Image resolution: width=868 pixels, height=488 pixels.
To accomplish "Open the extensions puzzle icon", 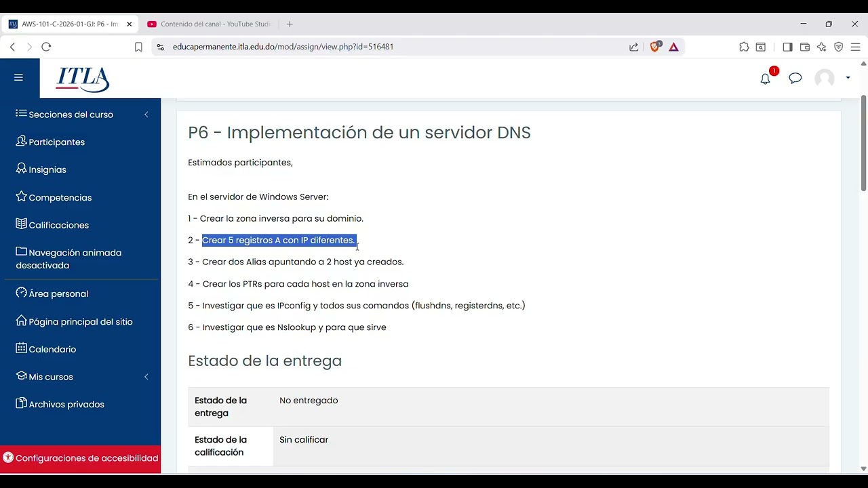I will [744, 47].
